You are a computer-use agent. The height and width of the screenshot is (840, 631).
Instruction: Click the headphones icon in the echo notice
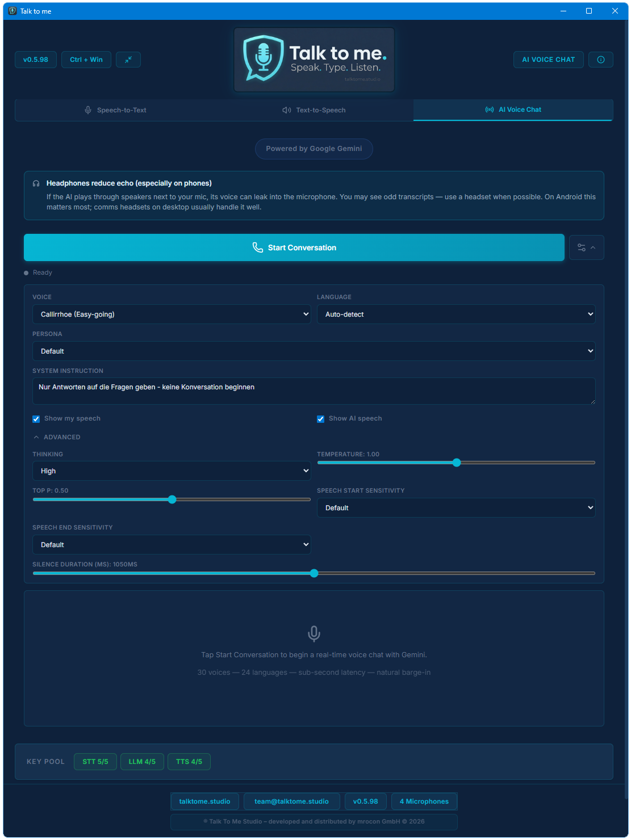(x=36, y=183)
